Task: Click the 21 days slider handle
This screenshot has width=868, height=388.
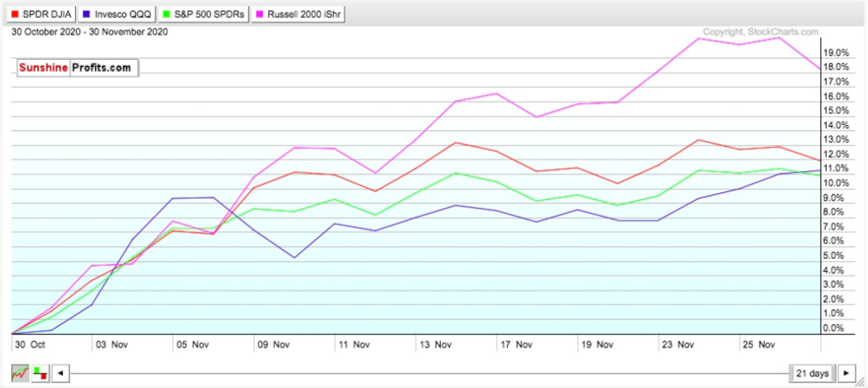Action: tap(812, 373)
